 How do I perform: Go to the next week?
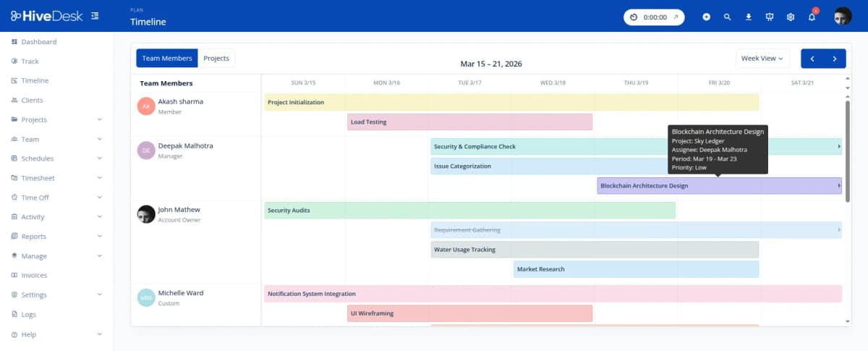point(835,59)
